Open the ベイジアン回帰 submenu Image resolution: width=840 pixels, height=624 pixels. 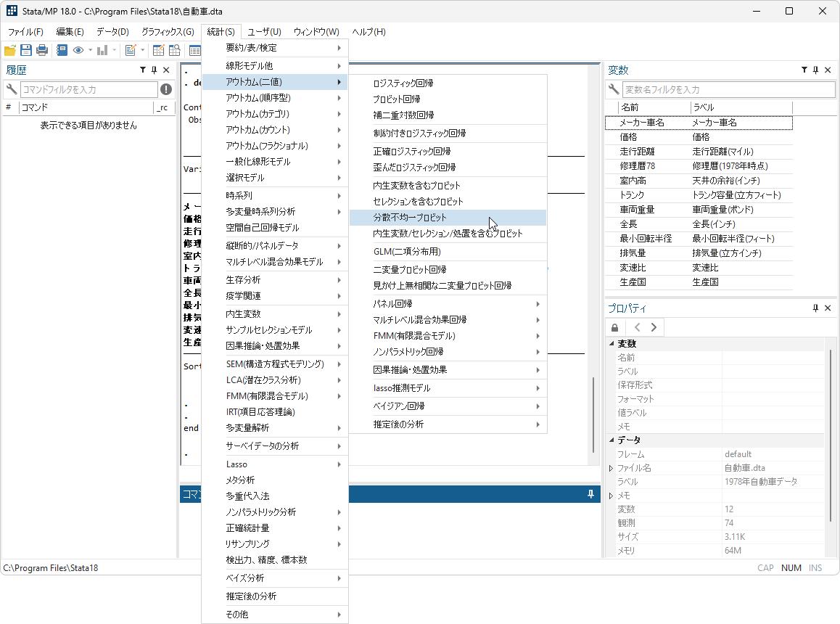[448, 406]
